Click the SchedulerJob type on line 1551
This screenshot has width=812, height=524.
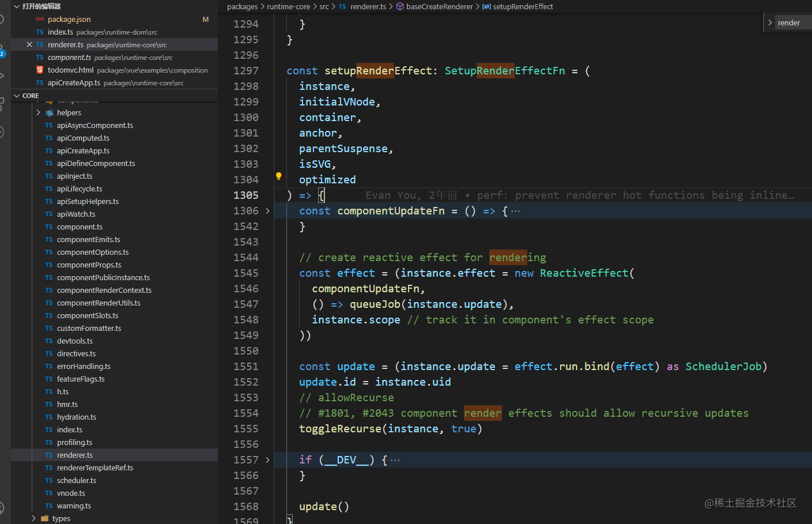723,367
